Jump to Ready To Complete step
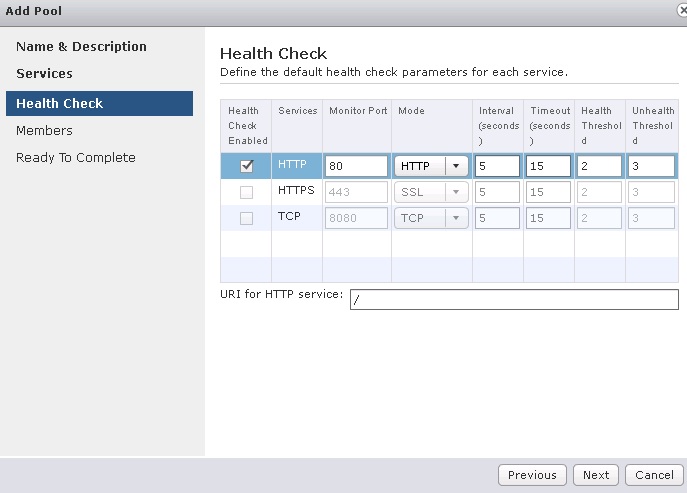 76,157
